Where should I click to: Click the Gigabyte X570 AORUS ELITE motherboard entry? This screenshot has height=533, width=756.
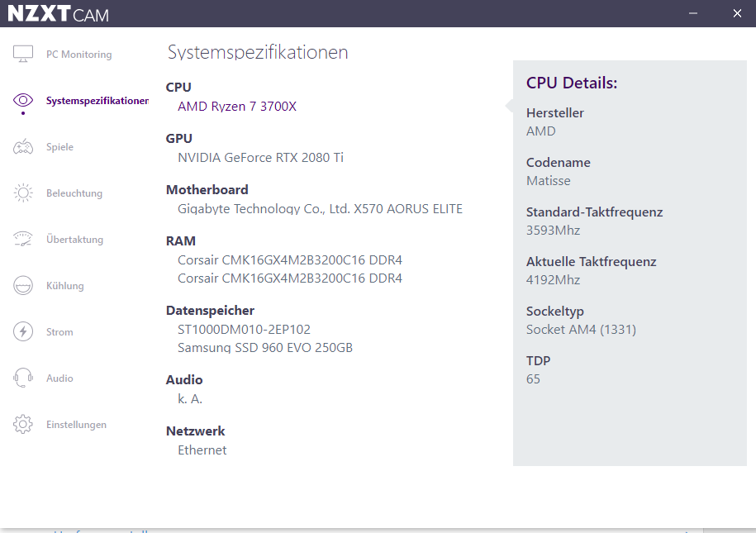click(320, 209)
